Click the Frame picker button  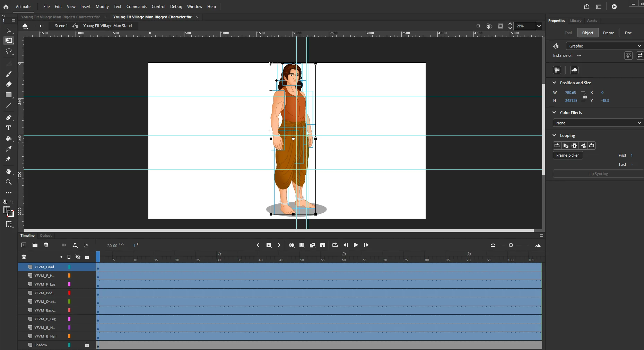click(567, 155)
